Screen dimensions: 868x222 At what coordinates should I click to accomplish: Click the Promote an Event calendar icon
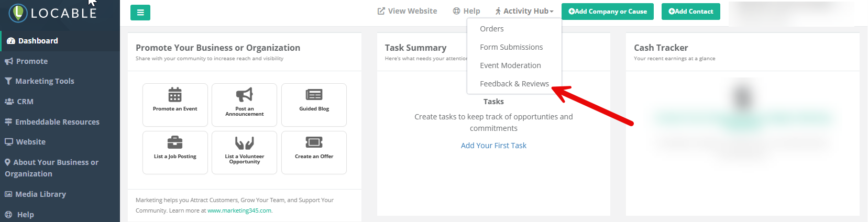click(x=175, y=95)
